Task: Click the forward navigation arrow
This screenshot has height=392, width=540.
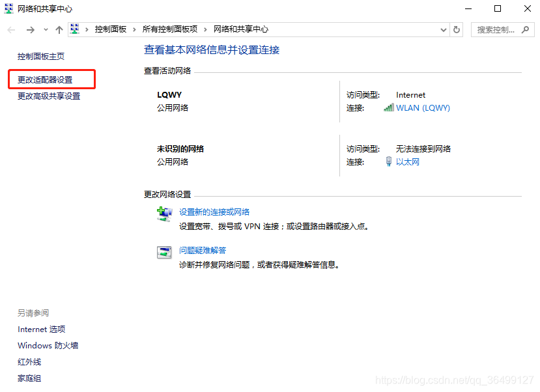Action: pos(31,30)
